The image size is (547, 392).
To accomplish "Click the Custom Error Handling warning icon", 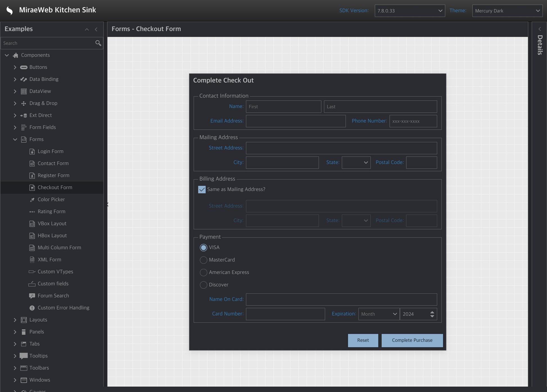I will tap(32, 308).
